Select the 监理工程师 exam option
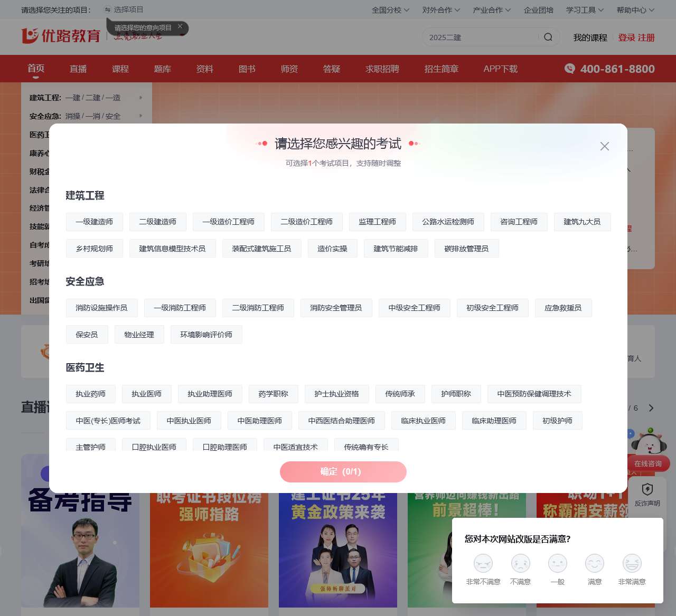The width and height of the screenshot is (676, 616). coord(378,222)
